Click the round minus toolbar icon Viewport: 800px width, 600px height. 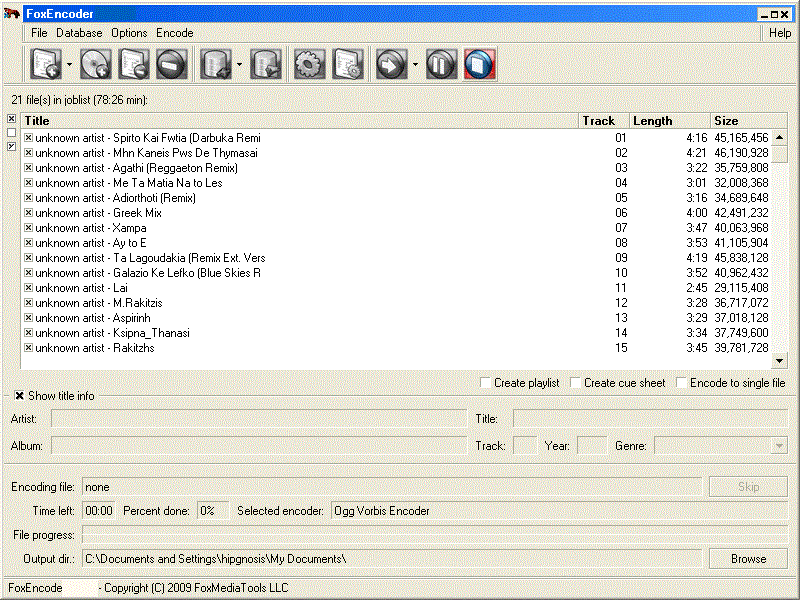coord(172,65)
